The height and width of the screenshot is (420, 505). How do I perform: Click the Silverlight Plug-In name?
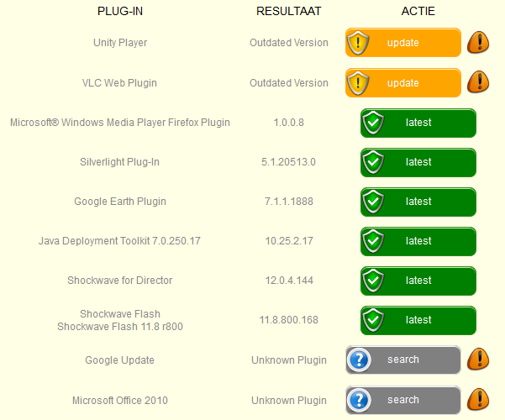point(119,162)
